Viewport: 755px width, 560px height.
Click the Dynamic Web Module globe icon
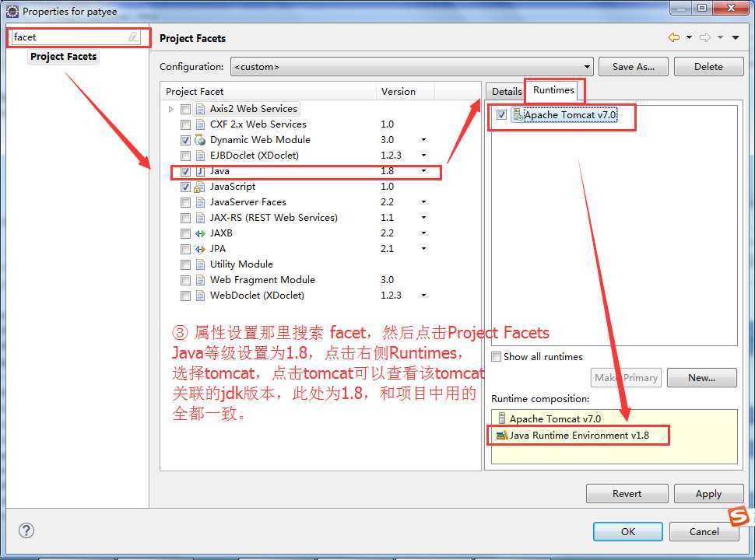click(200, 140)
